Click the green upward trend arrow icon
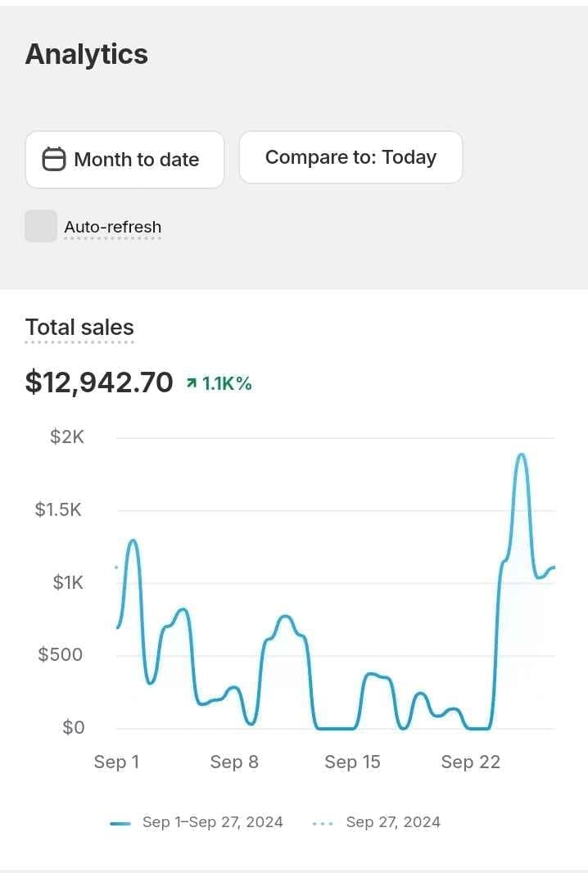 coord(192,382)
